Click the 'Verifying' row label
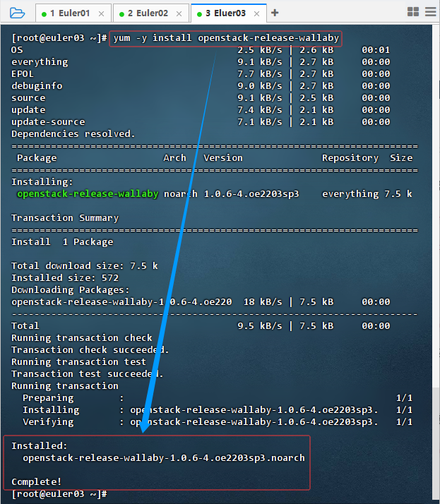 [48, 421]
